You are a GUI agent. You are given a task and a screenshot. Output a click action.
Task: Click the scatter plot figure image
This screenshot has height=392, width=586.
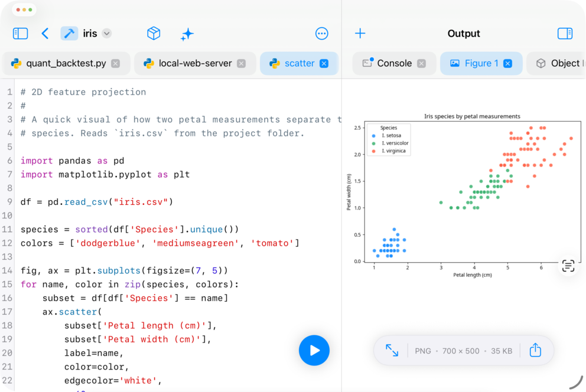pos(463,195)
